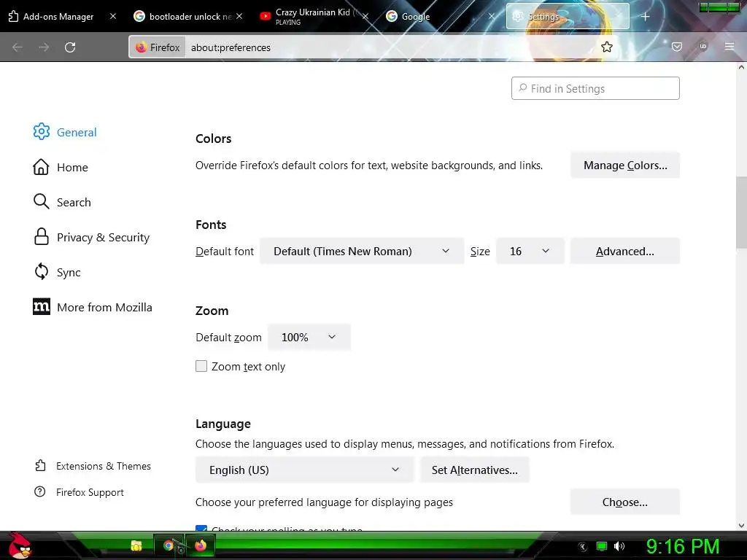Bookmark this page with the star icon
The height and width of the screenshot is (560, 747).
(x=606, y=47)
